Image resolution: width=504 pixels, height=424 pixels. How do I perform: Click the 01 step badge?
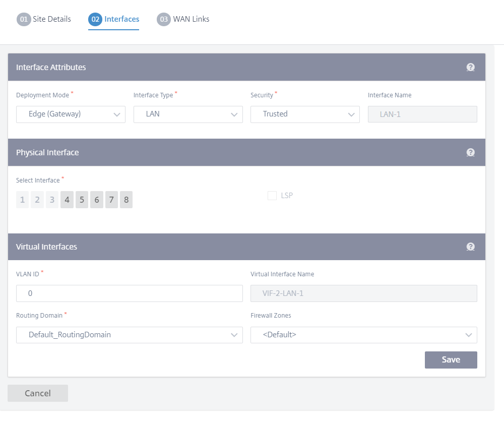pos(24,19)
